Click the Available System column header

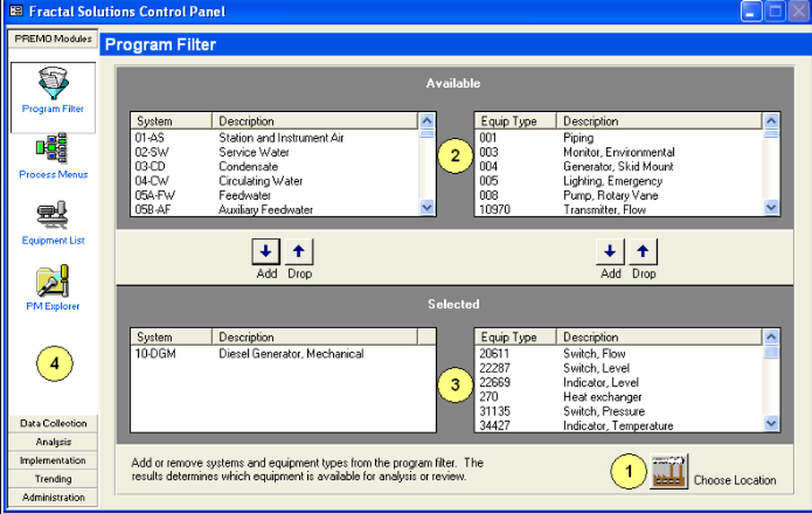(171, 121)
